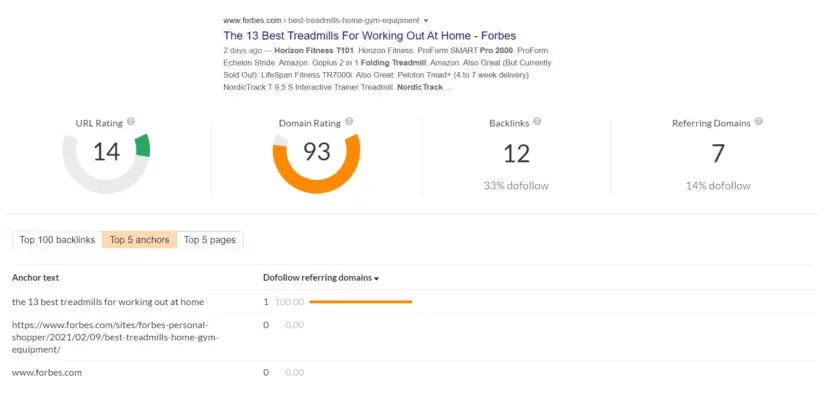Click the orange Domain Rating donut chart
The height and width of the screenshot is (394, 830).
tap(316, 163)
